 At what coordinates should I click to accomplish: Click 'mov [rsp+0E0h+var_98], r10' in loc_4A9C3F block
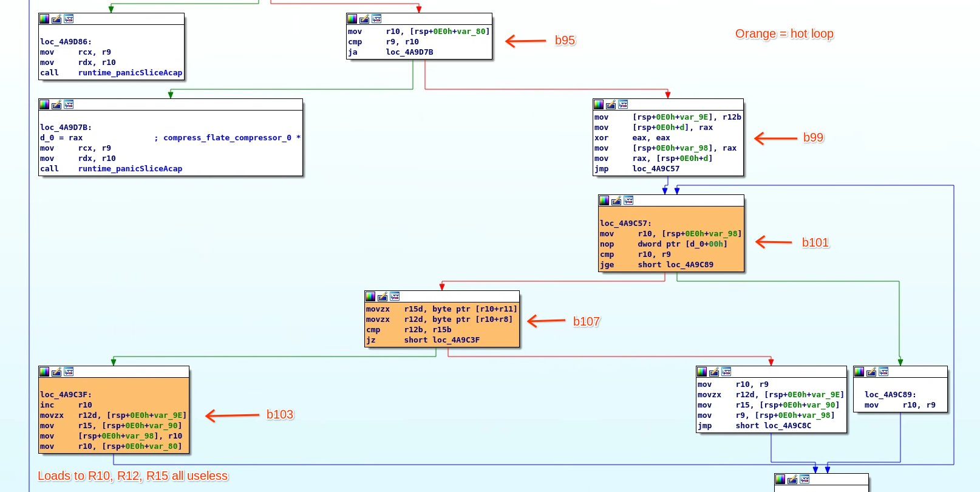(111, 436)
